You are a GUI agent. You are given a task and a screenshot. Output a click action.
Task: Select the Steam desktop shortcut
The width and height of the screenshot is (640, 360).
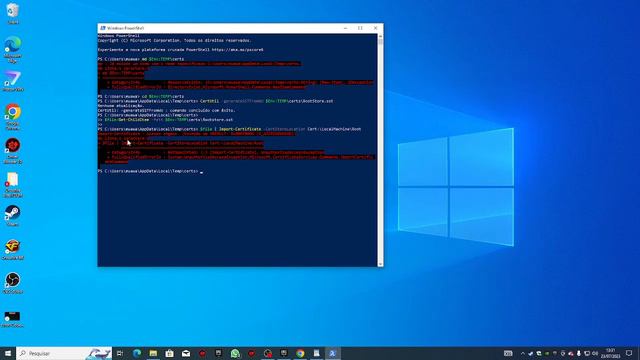click(13, 216)
